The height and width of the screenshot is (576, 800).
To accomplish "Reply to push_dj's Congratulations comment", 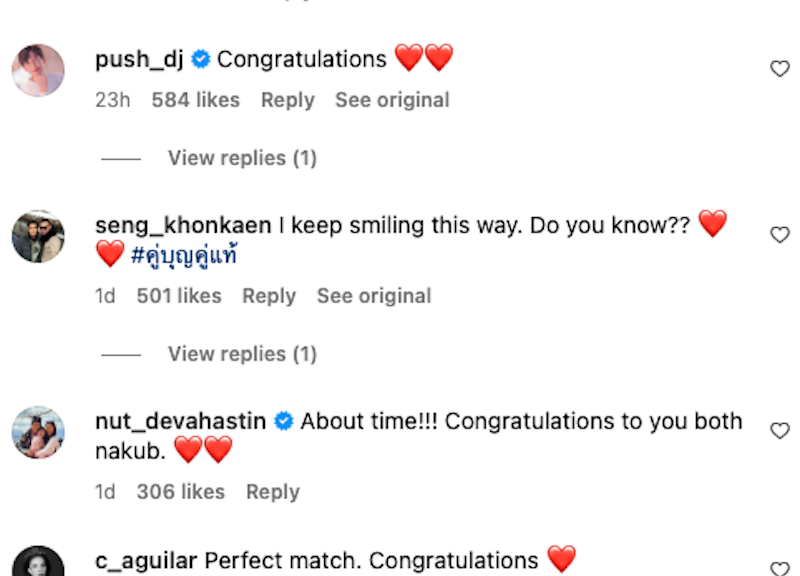I will pyautogui.click(x=288, y=100).
